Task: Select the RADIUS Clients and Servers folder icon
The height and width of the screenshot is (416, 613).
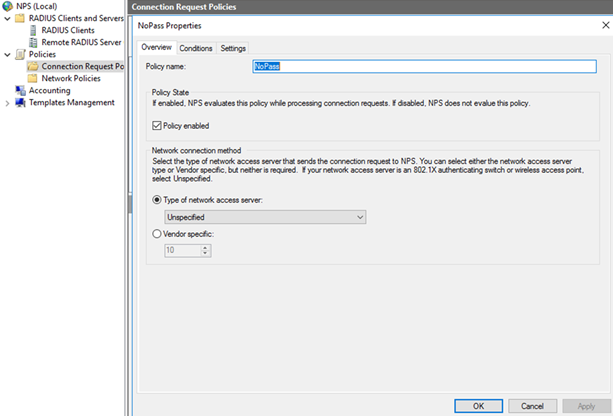Action: (x=20, y=18)
